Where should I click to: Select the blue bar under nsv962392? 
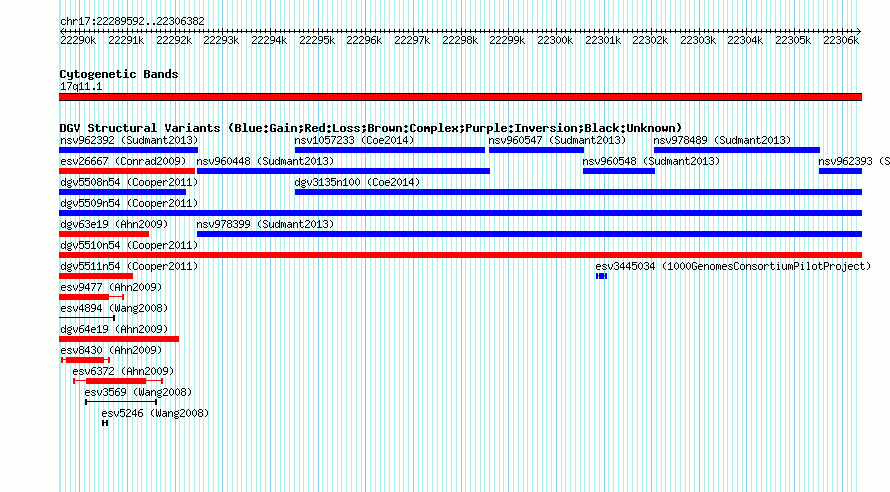(x=128, y=150)
